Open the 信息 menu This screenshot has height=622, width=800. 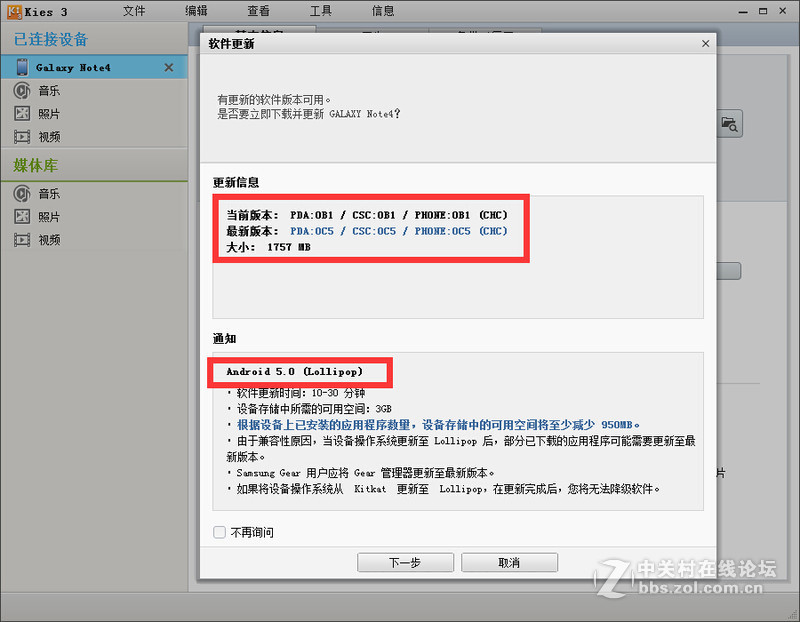(x=383, y=11)
